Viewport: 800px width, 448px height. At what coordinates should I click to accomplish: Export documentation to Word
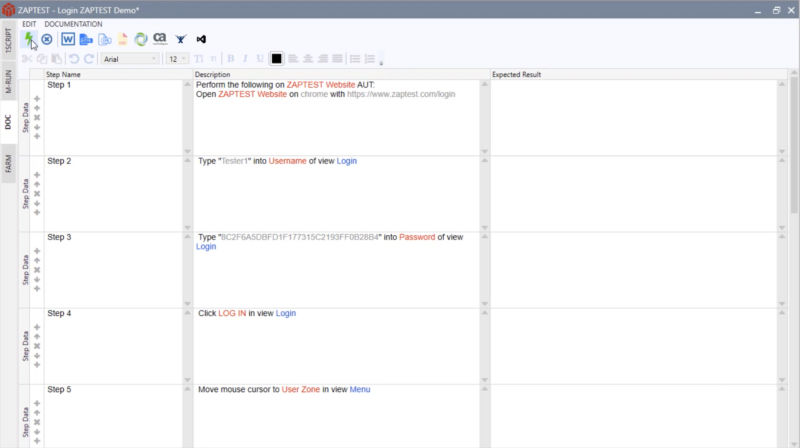(68, 39)
